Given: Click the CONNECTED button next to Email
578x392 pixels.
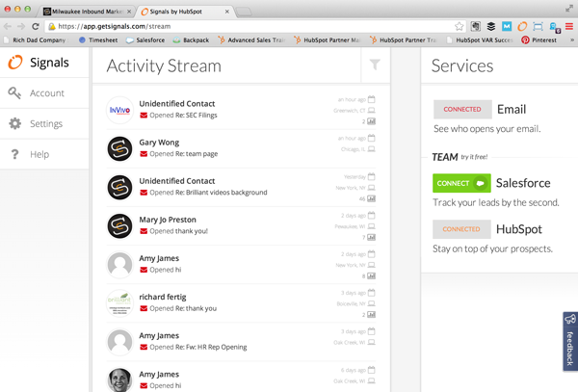Looking at the screenshot, I should click(x=462, y=110).
